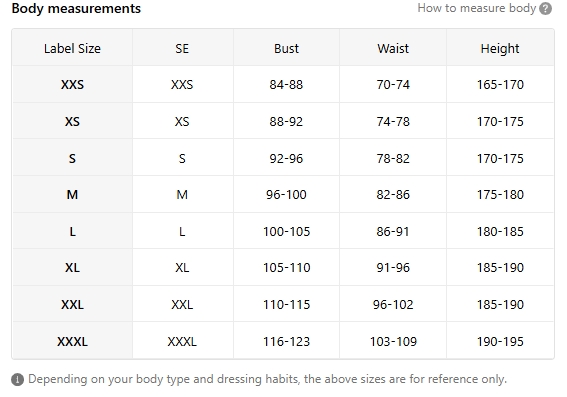Click the bust value 96-100
Image resolution: width=567 pixels, height=397 pixels.
pyautogui.click(x=286, y=195)
